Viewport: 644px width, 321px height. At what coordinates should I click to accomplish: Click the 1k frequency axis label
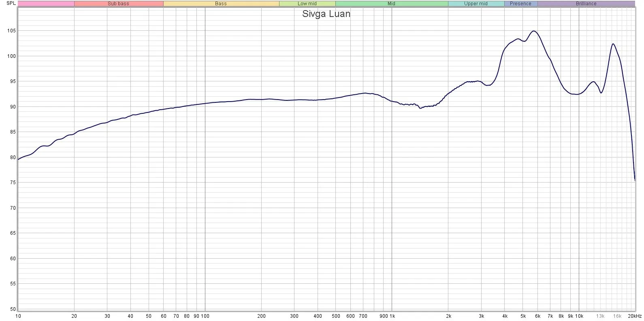coord(392,316)
